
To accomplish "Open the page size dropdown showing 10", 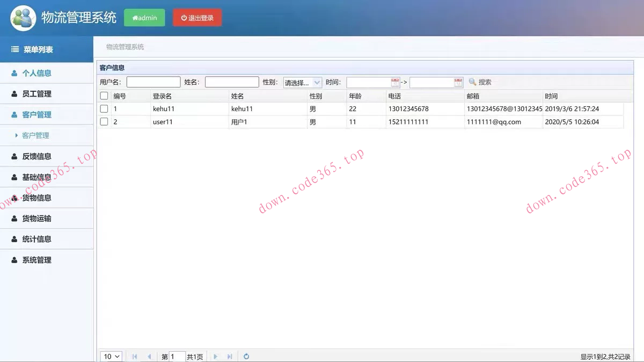I will 112,357.
